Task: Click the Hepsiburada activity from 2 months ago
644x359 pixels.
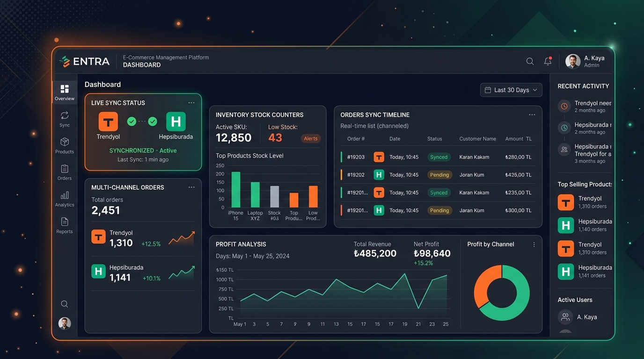Action: coord(584,128)
